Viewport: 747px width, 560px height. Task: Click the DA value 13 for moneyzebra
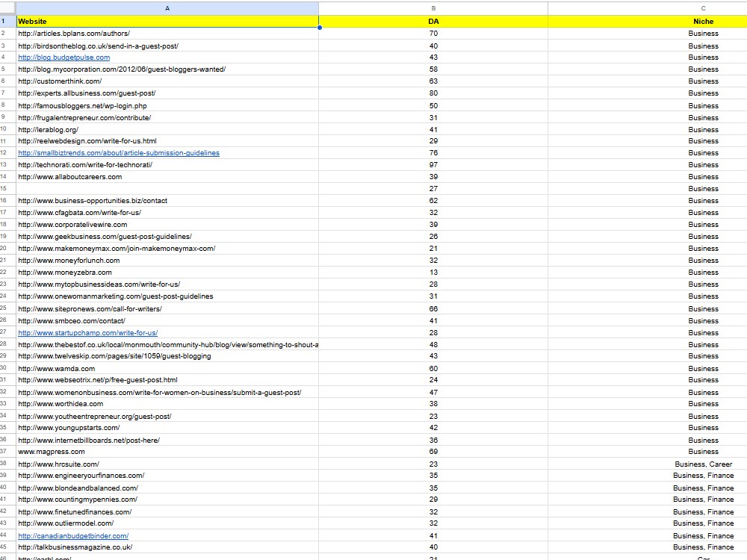tap(433, 273)
